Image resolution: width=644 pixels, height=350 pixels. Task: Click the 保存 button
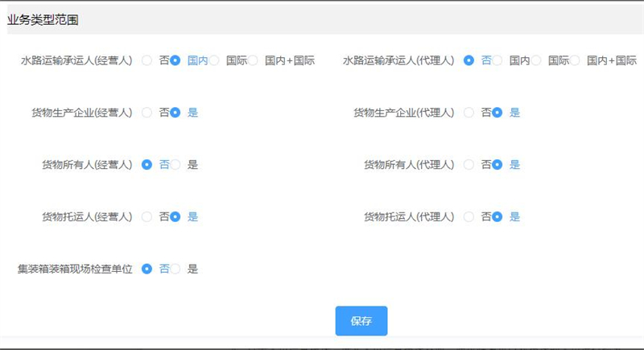[x=361, y=320]
